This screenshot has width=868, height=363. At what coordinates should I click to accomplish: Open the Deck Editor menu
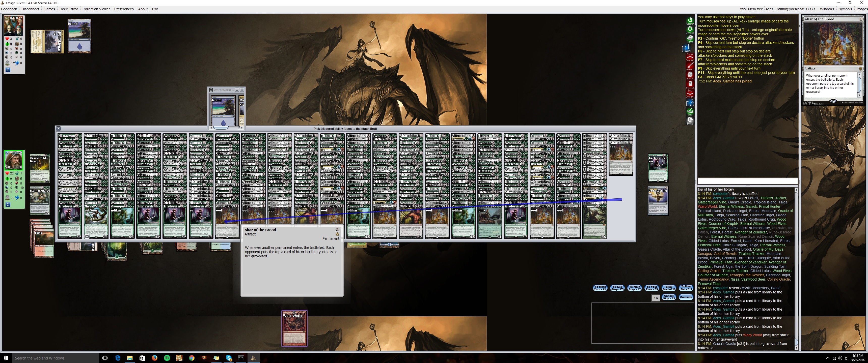tap(68, 9)
